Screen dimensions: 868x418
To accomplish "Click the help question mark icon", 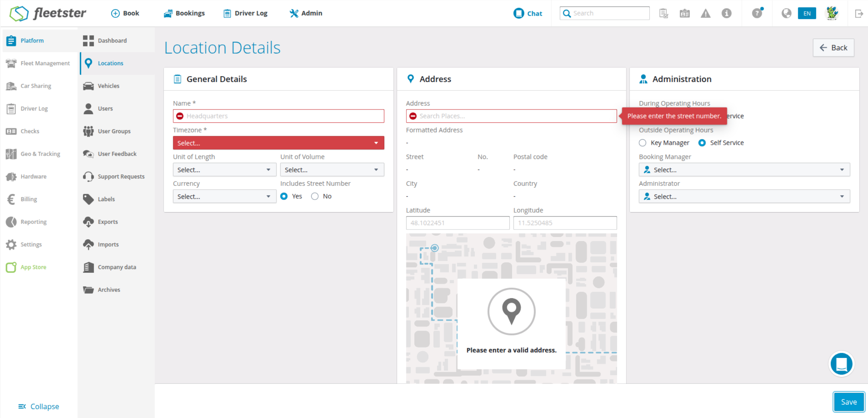I will [757, 13].
